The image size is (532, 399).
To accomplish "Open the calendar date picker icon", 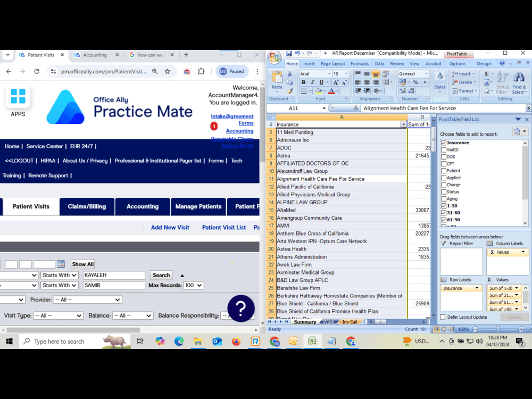I will coord(61,264).
